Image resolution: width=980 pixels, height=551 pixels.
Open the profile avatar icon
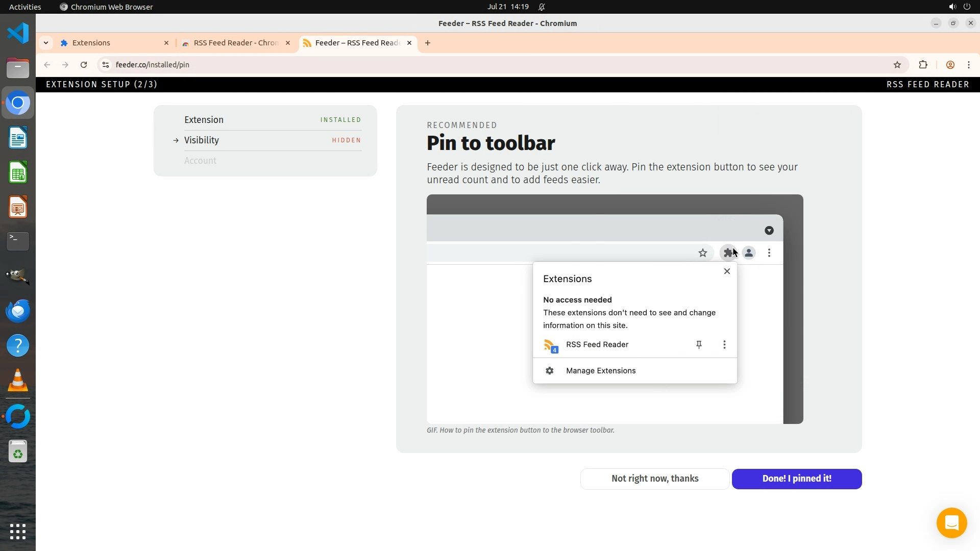click(950, 65)
